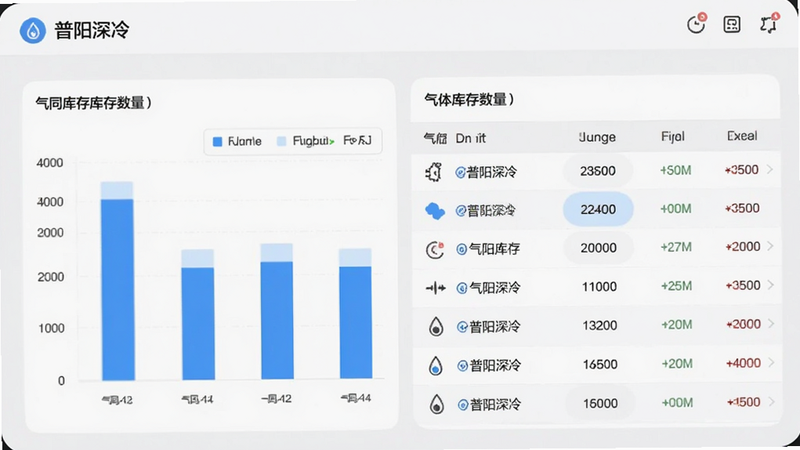Click the second chart bar
Viewport: 800px width, 450px height.
point(198,315)
